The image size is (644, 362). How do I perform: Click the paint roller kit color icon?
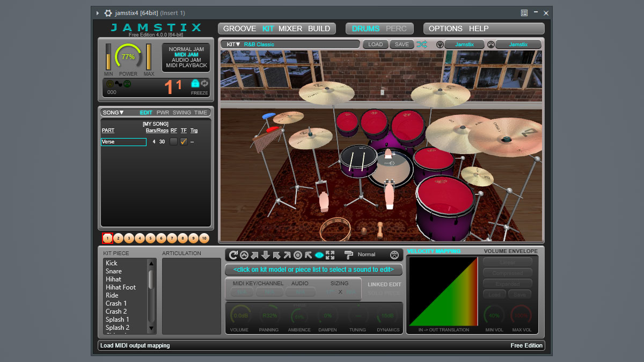pos(349,255)
